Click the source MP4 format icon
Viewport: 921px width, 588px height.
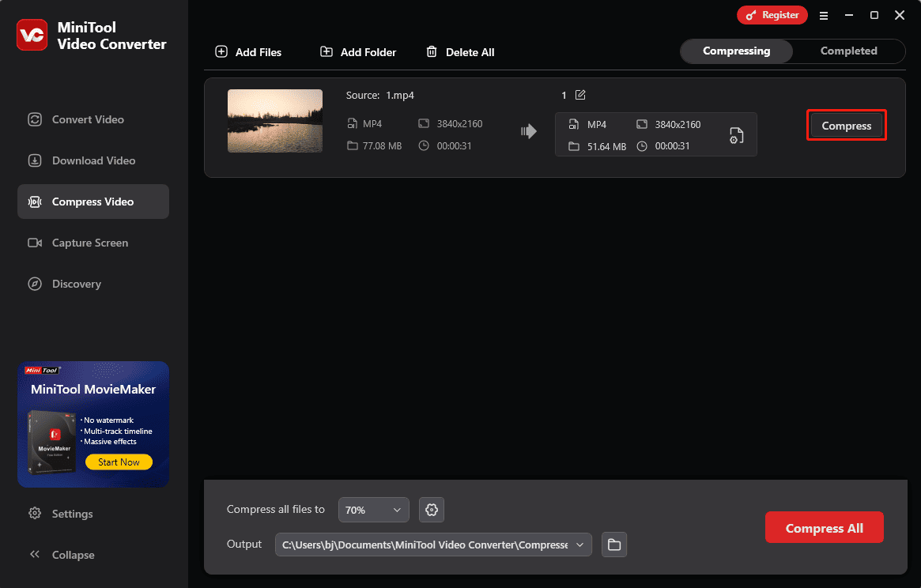pyautogui.click(x=352, y=123)
